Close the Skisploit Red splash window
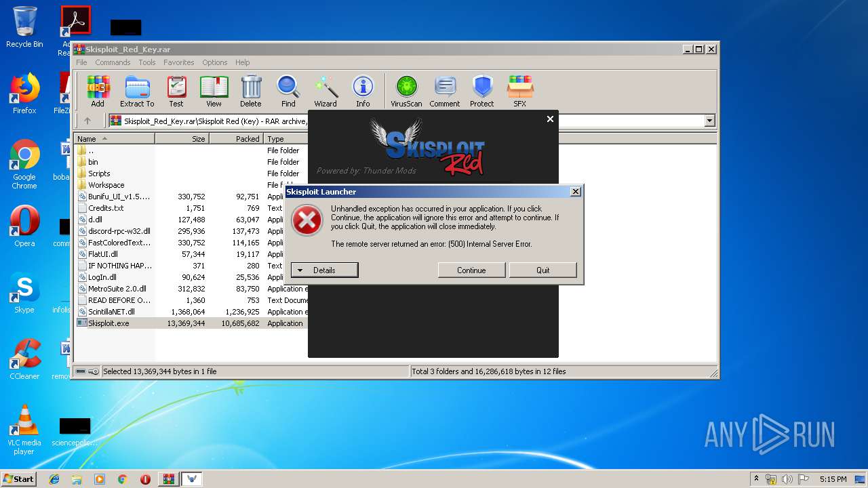868x488 pixels. coord(550,119)
